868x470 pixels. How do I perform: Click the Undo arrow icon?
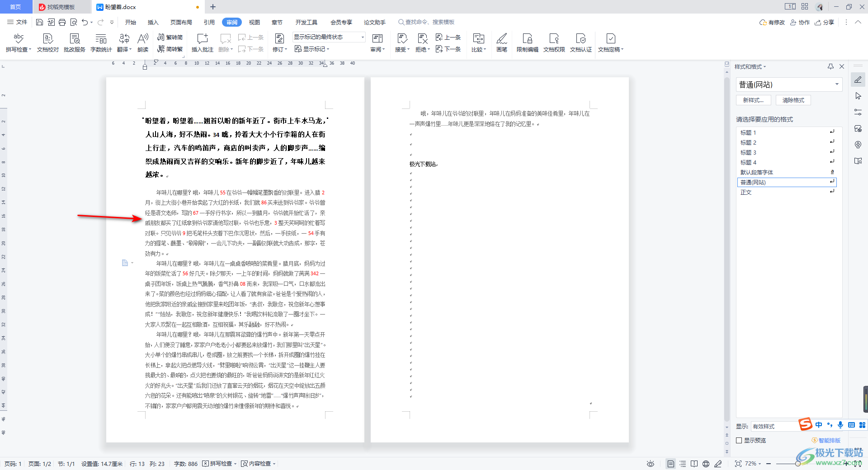coord(85,22)
